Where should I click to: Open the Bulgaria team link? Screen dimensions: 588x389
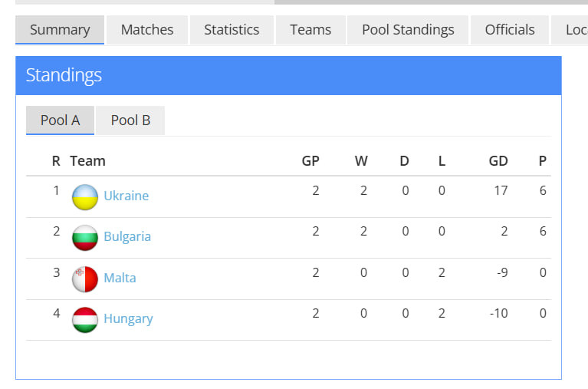click(x=127, y=236)
